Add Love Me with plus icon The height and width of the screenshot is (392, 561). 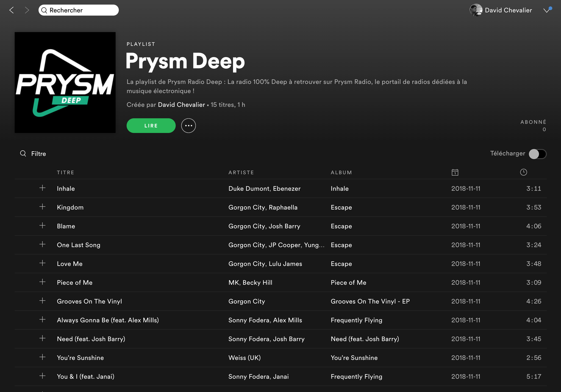(x=42, y=263)
